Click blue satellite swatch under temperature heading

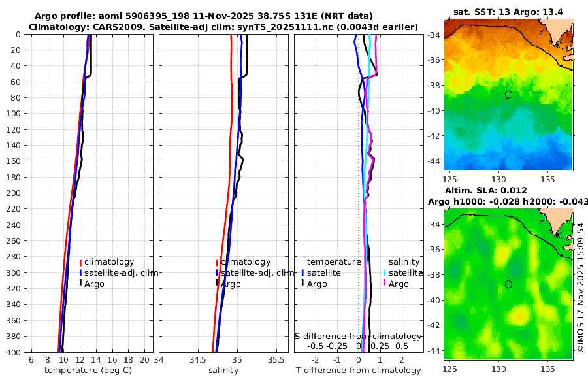pyautogui.click(x=302, y=272)
